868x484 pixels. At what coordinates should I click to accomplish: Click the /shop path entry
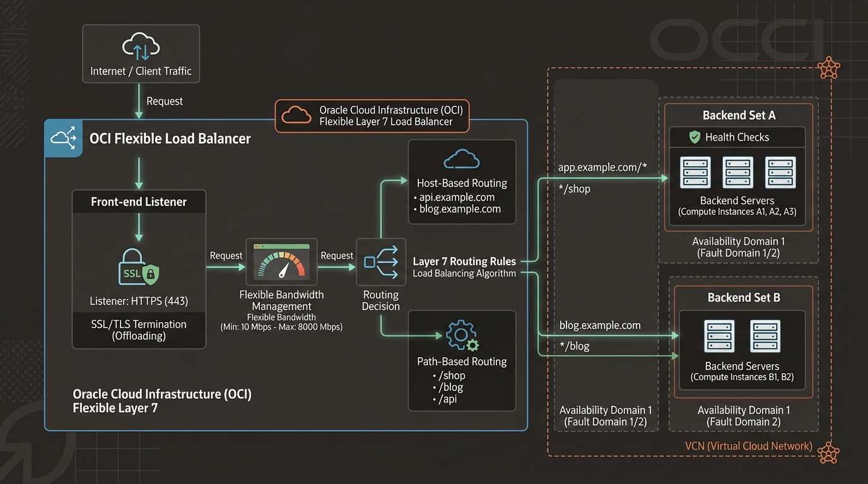[x=451, y=376]
